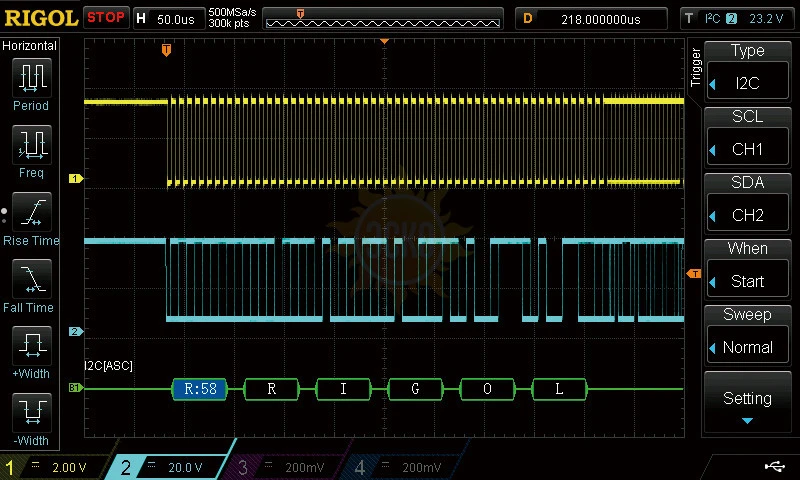Select the -Width measurement icon
This screenshot has height=480, width=800.
[x=32, y=412]
